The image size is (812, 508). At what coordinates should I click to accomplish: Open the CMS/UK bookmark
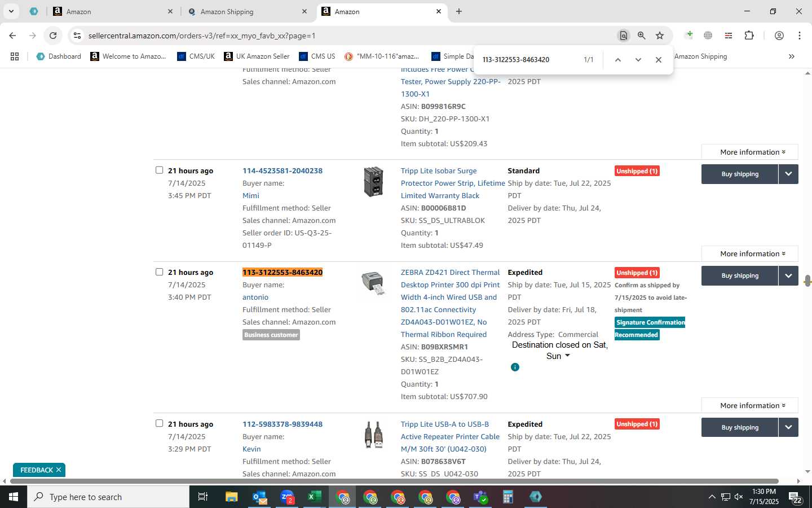coord(196,56)
